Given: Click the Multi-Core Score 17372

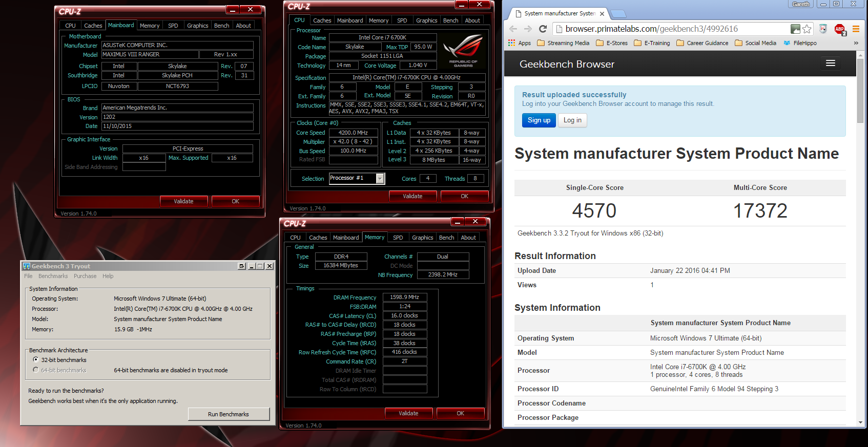Looking at the screenshot, I should pos(760,210).
